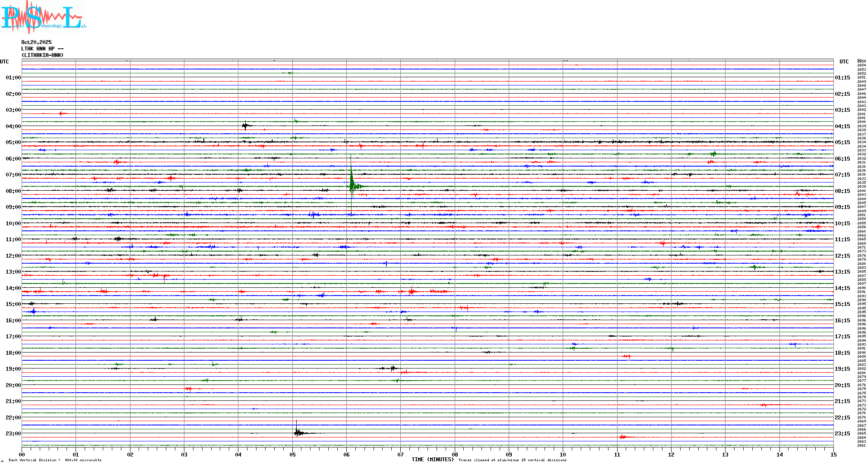Image resolution: width=868 pixels, height=466 pixels.
Task: Select the 12:00 hour label on the left
Action: coord(13,256)
